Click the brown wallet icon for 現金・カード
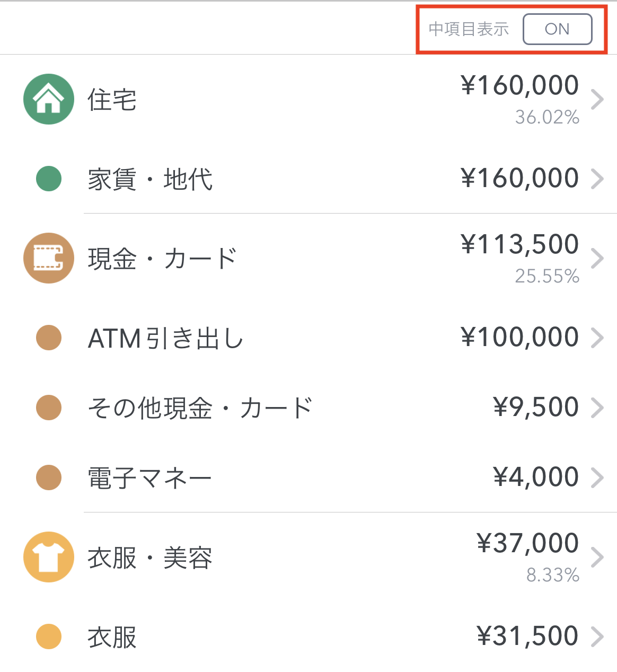 pyautogui.click(x=49, y=258)
